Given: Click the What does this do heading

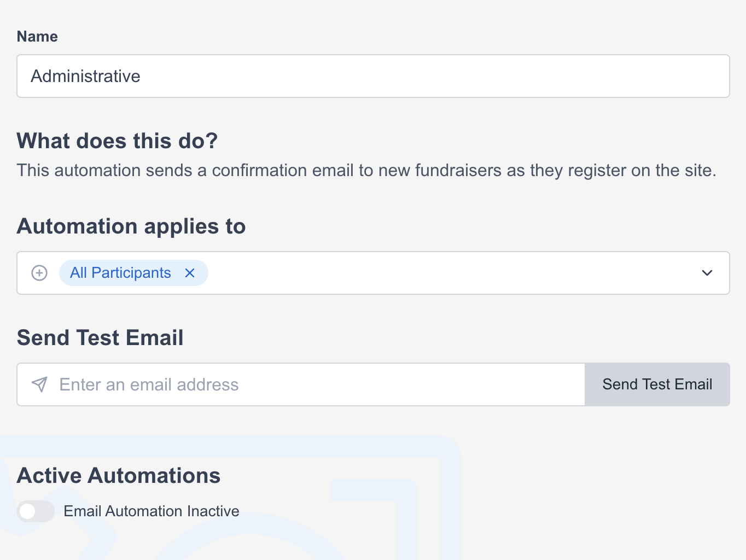Looking at the screenshot, I should (x=117, y=141).
